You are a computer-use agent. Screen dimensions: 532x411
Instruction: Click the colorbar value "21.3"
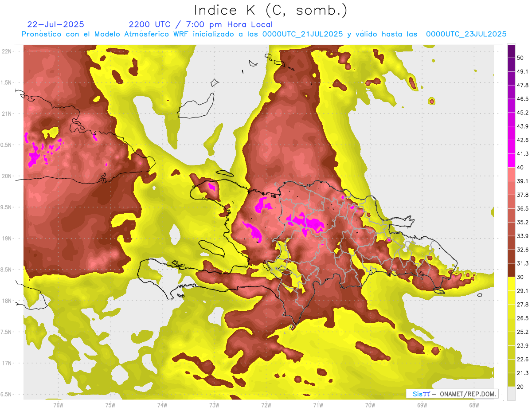(x=523, y=373)
